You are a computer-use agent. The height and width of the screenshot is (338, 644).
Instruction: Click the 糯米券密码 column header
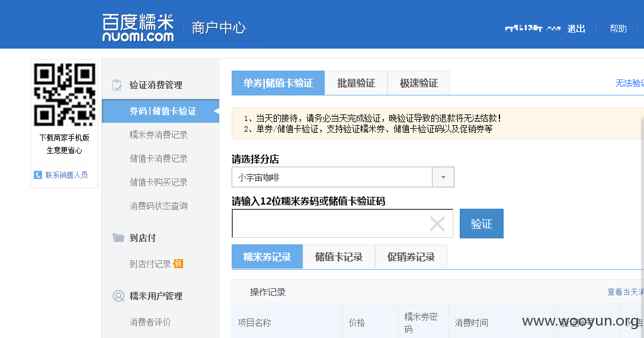(x=421, y=323)
